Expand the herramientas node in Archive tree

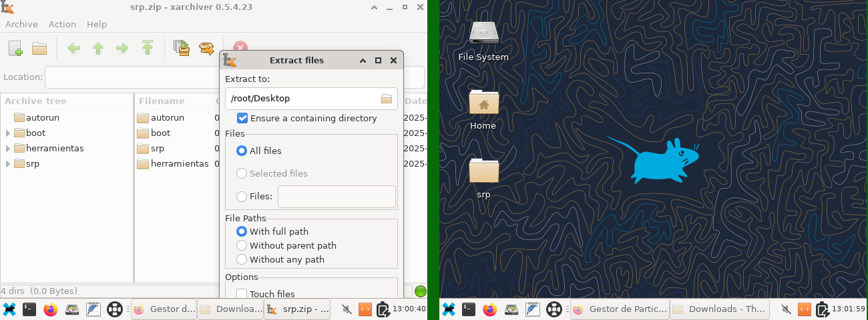tap(8, 149)
